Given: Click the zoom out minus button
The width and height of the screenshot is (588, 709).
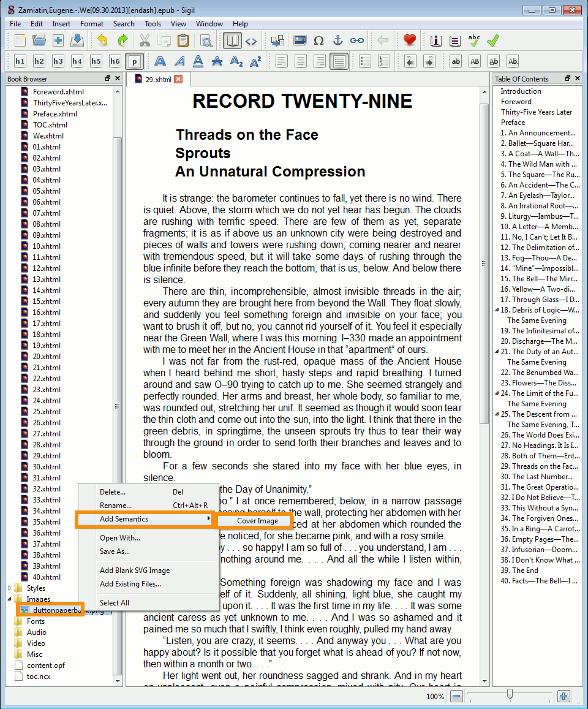Looking at the screenshot, I should 456,696.
